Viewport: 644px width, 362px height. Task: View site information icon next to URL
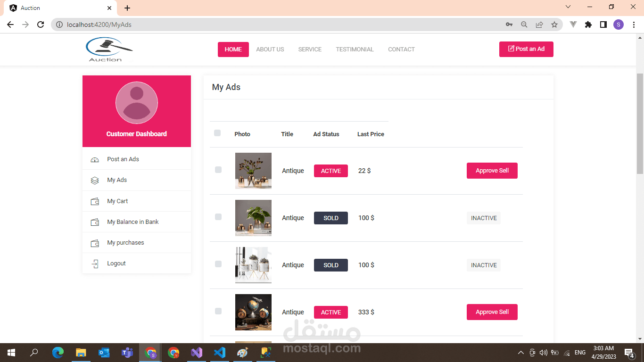[59, 25]
